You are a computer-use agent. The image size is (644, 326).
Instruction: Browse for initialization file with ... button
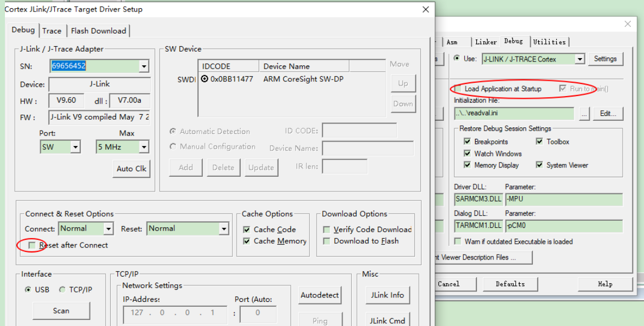point(584,114)
